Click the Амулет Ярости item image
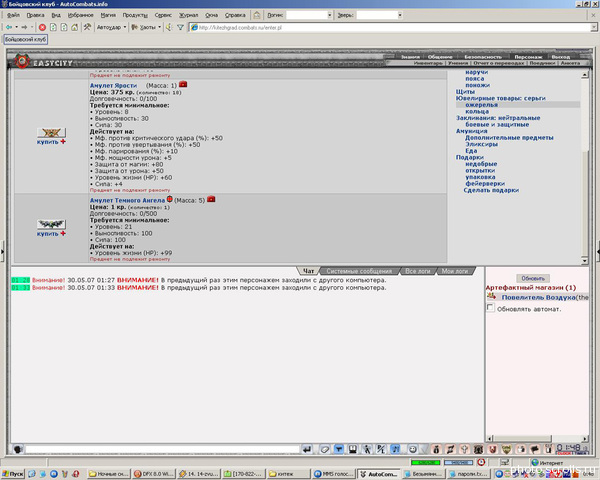The width and height of the screenshot is (600, 480). (x=51, y=133)
